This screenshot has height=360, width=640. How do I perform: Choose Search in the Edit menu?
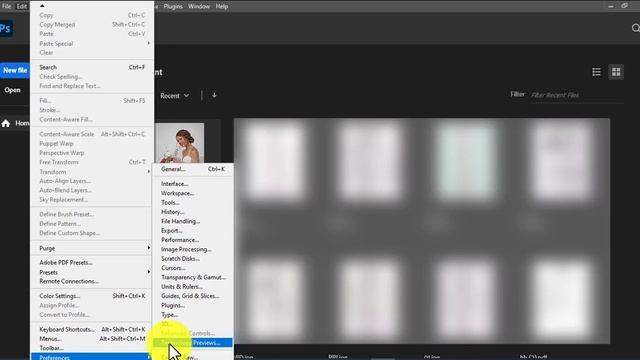(x=92, y=67)
